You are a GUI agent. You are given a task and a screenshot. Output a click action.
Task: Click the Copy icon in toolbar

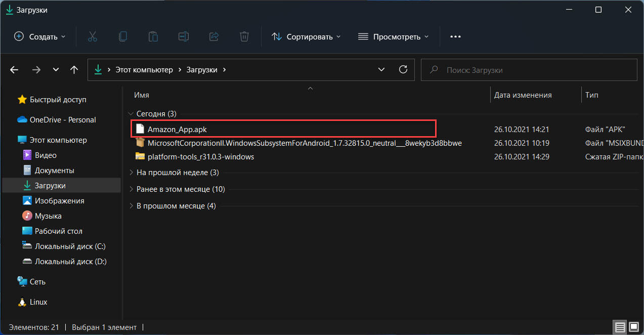coord(122,36)
